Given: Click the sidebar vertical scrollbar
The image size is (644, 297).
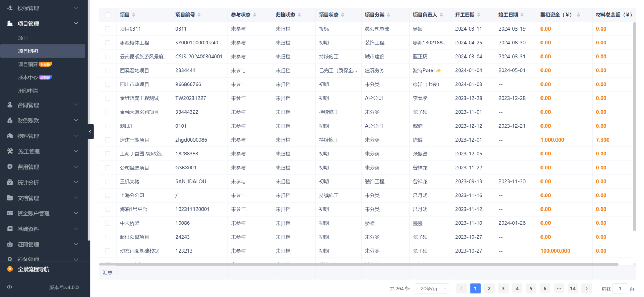Looking at the screenshot, I should (89, 120).
